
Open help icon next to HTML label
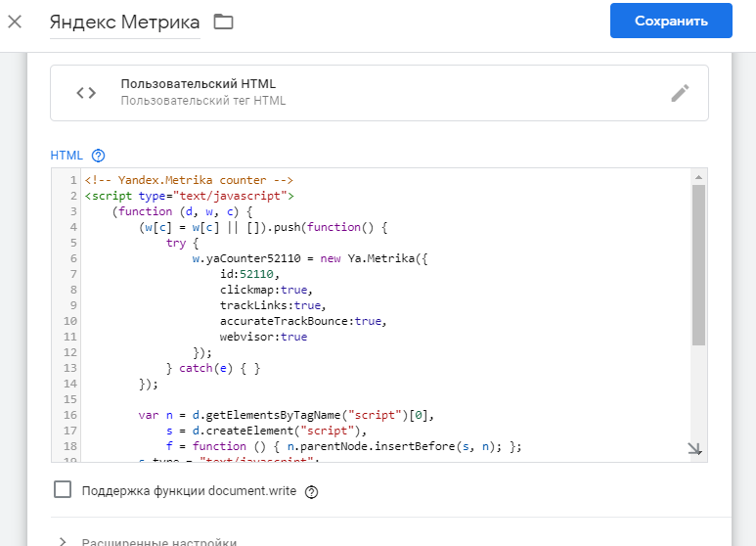(99, 156)
